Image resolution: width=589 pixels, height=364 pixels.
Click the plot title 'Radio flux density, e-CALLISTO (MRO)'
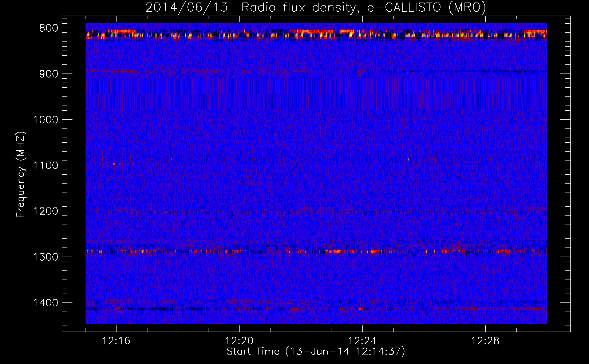point(363,7)
